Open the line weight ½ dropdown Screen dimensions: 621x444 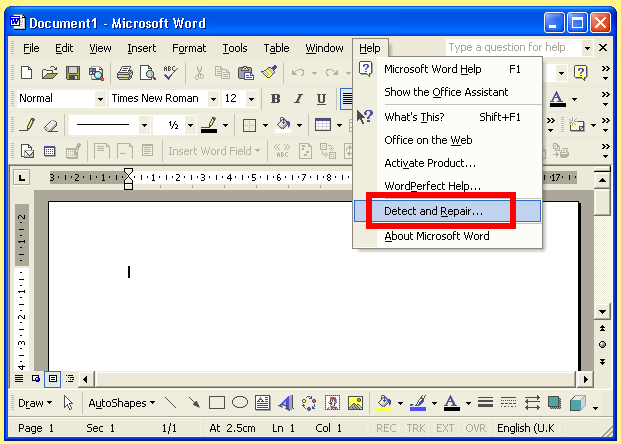pos(190,125)
